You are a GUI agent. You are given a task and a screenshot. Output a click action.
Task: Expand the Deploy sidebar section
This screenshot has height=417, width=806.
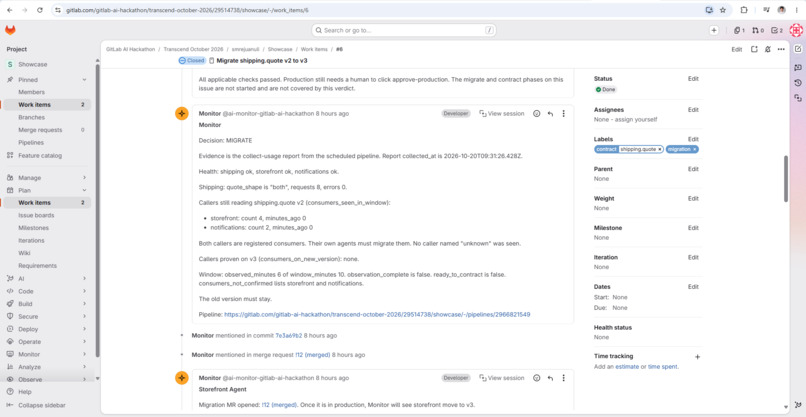pyautogui.click(x=84, y=329)
